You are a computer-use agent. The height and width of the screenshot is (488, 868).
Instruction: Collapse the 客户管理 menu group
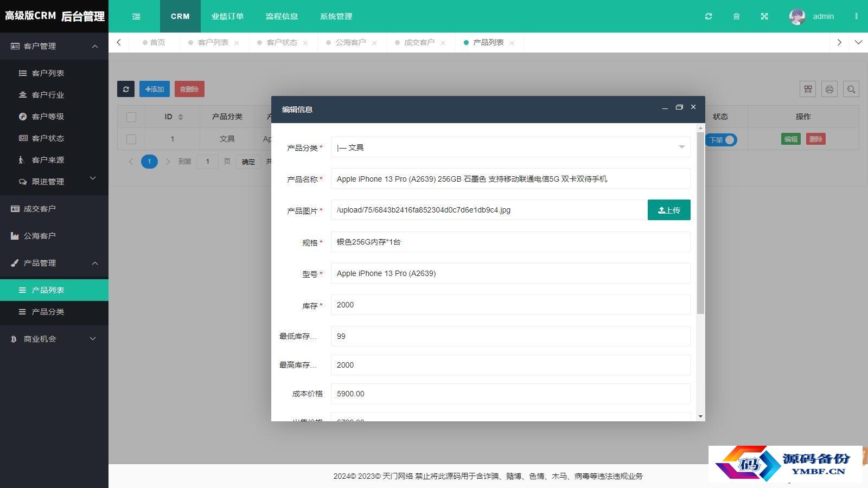tap(54, 46)
